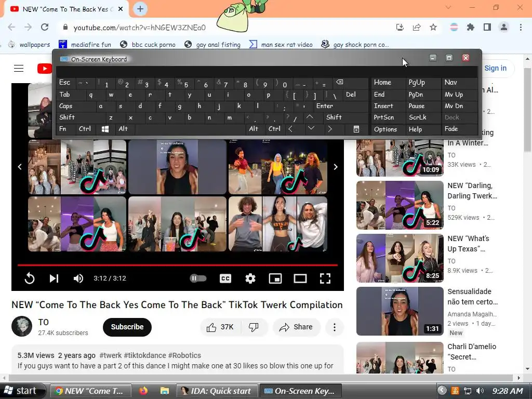This screenshot has height=399, width=532.
Task: Launch Firefox from quick launch
Action: coord(144,391)
